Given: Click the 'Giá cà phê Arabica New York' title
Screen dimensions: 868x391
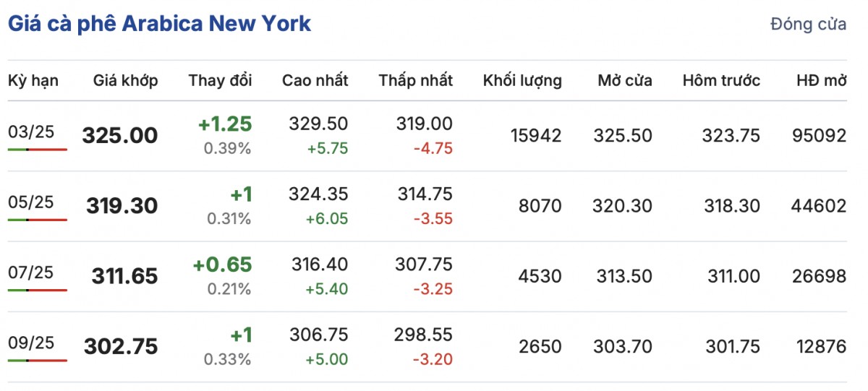Looking at the screenshot, I should tap(159, 23).
